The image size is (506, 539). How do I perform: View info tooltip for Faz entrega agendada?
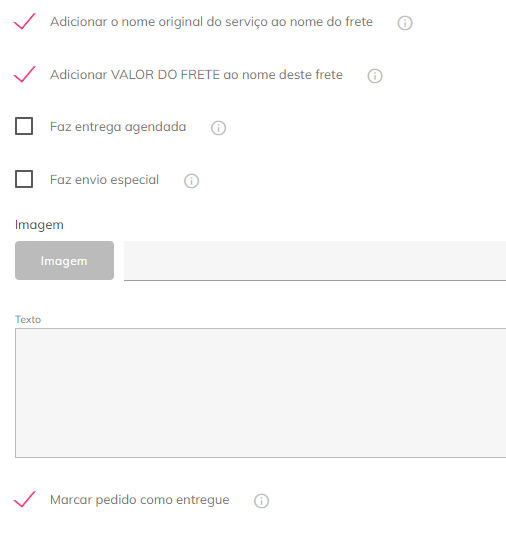(218, 128)
